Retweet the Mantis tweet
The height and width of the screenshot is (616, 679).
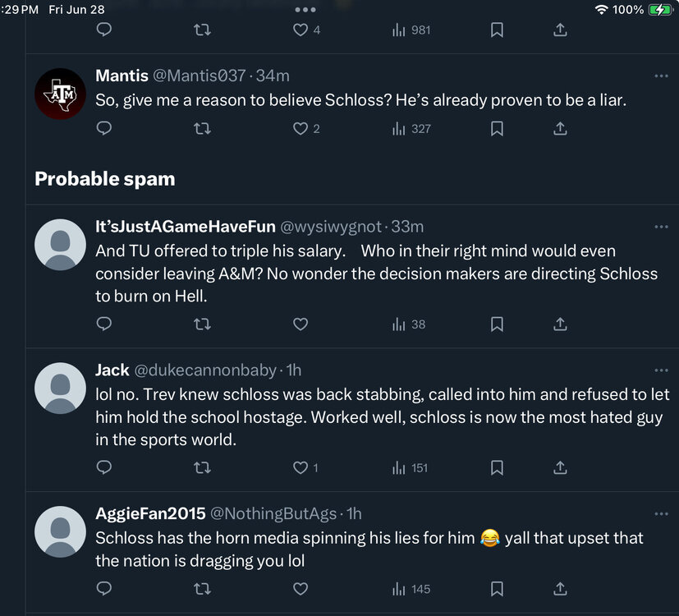[201, 129]
